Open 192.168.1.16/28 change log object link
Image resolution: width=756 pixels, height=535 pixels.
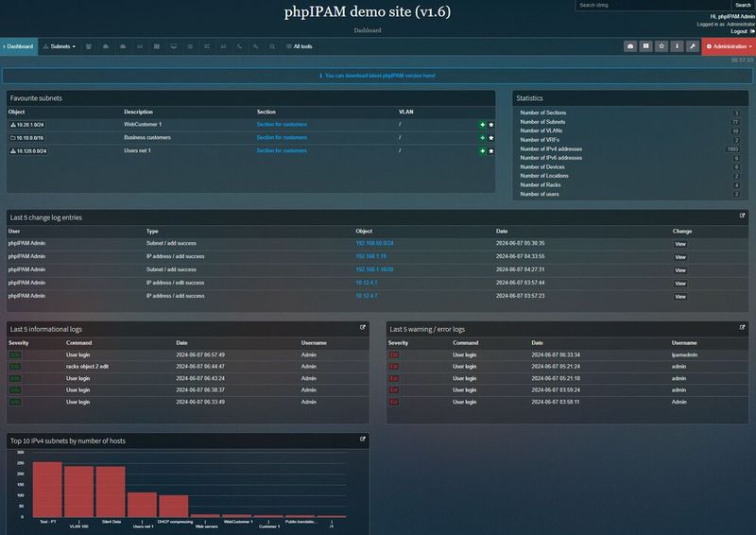pyautogui.click(x=374, y=269)
